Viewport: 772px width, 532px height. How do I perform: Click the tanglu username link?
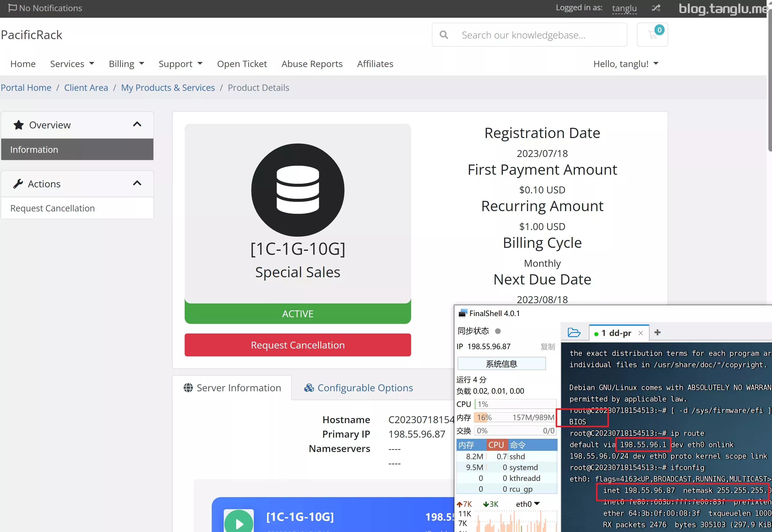(624, 8)
